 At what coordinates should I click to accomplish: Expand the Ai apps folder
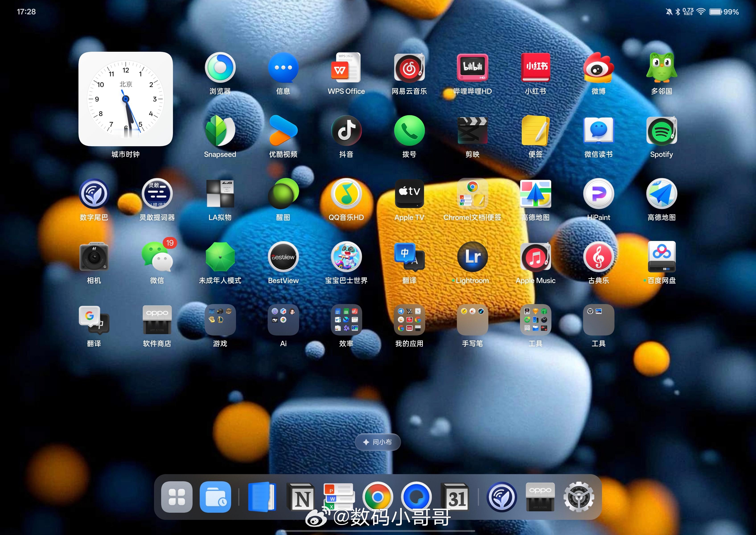(283, 320)
